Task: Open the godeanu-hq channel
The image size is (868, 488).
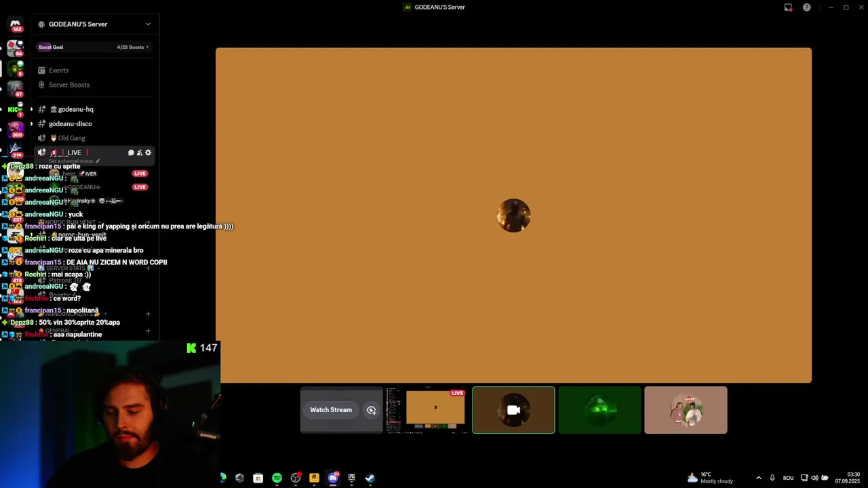Action: [x=75, y=109]
